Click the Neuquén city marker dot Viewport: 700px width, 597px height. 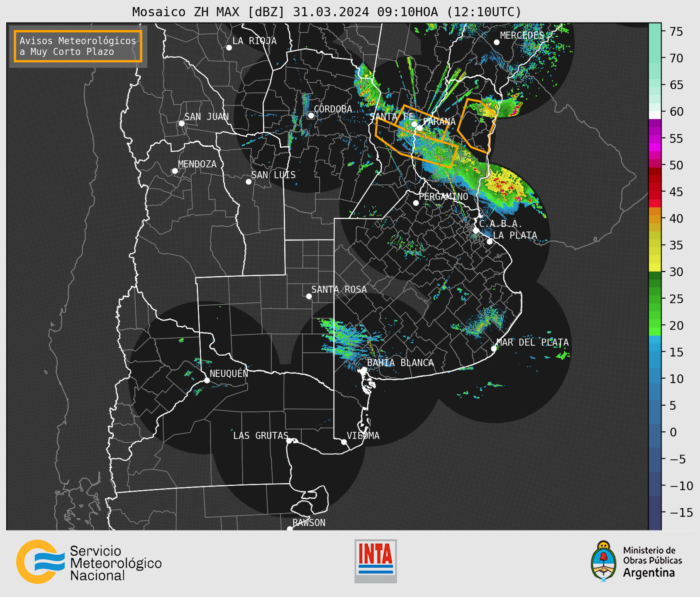tap(207, 380)
